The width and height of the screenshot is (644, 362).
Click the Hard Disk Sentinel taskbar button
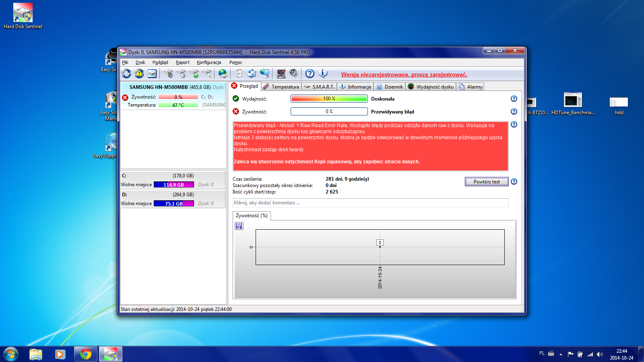point(111,354)
